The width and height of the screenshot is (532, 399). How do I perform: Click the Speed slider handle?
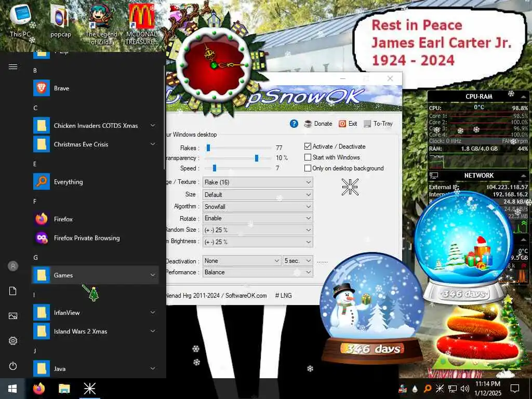tap(215, 168)
